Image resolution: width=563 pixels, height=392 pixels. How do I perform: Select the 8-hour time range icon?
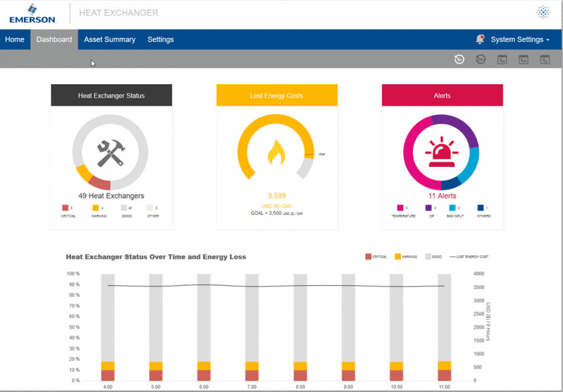point(459,59)
